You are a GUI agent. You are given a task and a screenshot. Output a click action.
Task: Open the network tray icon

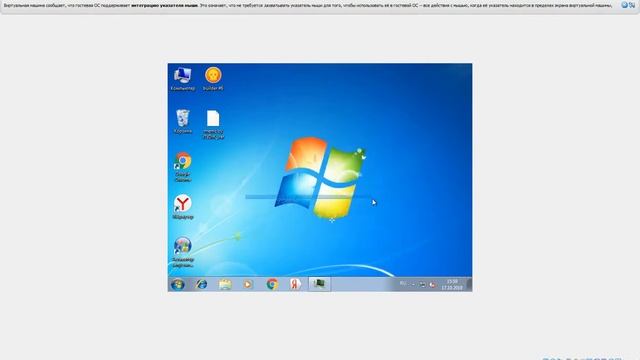[x=422, y=284]
